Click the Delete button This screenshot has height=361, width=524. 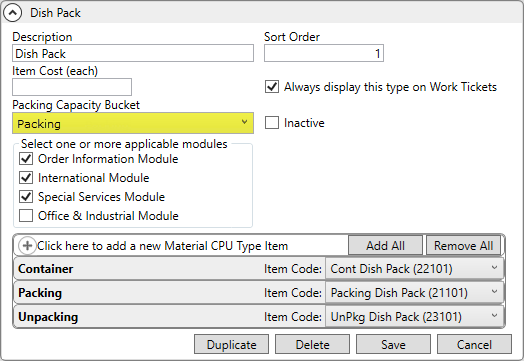tap(312, 344)
